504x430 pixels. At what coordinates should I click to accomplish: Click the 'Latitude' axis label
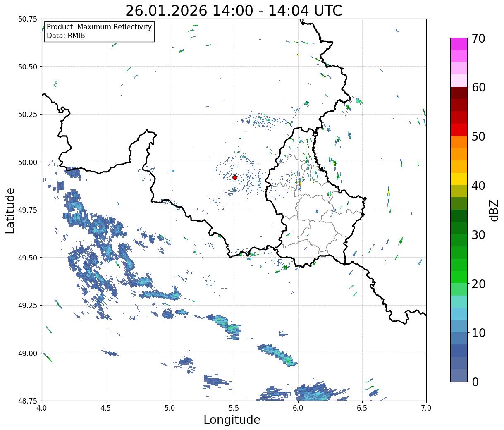11,210
